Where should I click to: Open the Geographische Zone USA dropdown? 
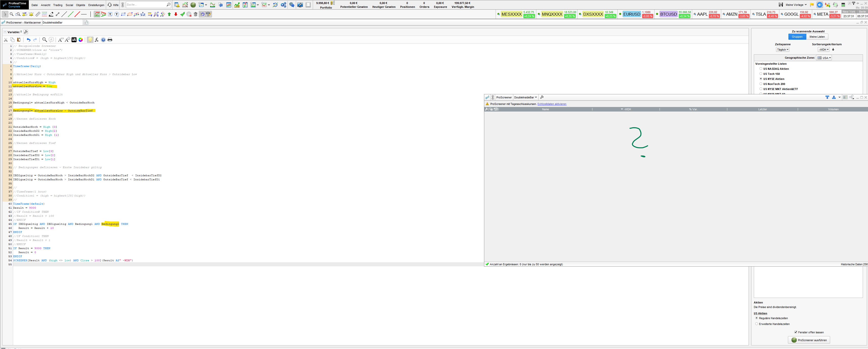tap(824, 58)
